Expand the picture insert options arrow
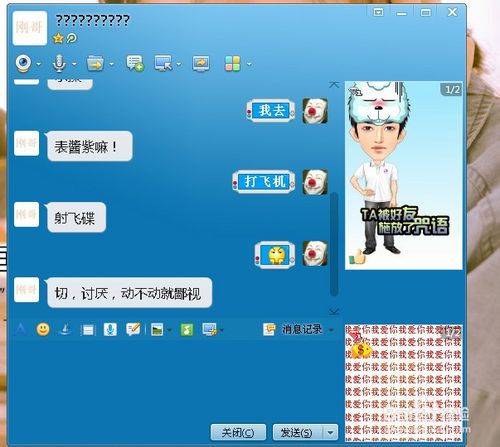 coord(169,330)
